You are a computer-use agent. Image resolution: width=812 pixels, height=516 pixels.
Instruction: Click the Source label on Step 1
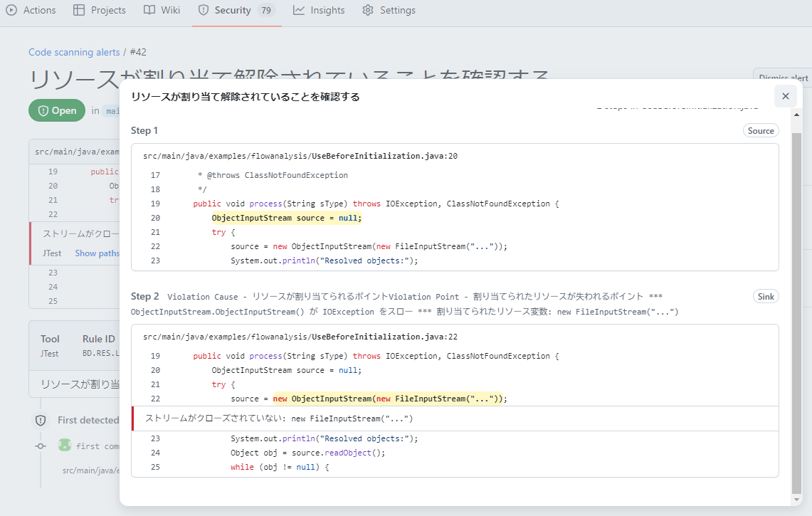tap(760, 131)
